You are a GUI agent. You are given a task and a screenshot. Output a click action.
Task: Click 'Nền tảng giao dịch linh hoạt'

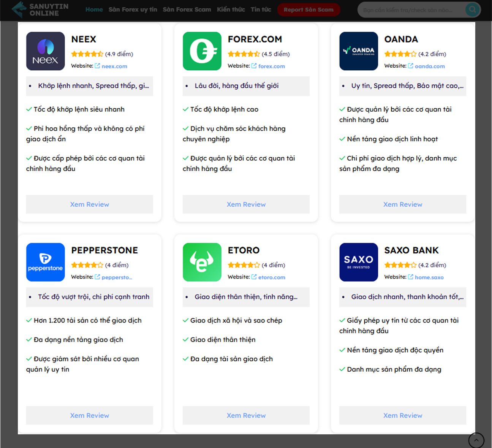392,139
